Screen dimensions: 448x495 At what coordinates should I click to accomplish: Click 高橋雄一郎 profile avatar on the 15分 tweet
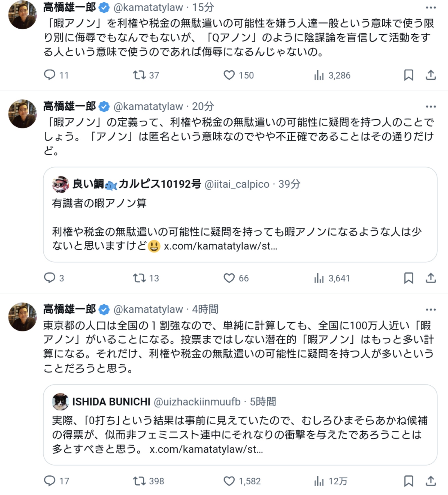click(x=22, y=15)
